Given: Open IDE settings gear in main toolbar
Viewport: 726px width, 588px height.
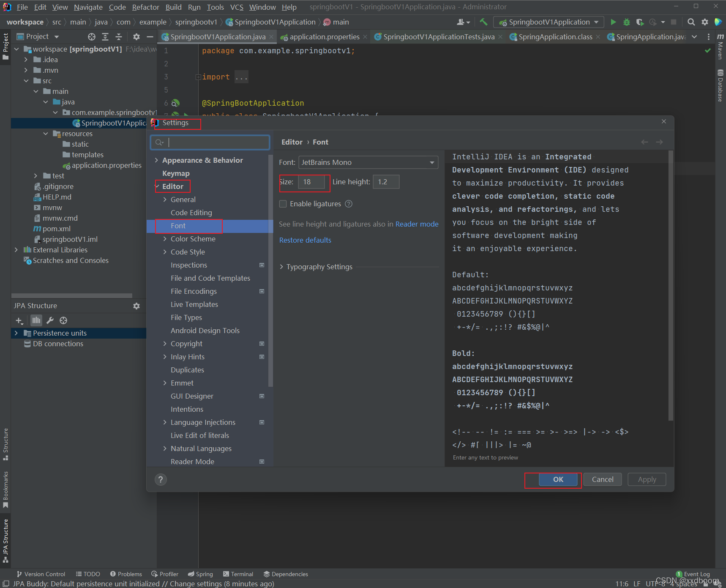Looking at the screenshot, I should 704,22.
